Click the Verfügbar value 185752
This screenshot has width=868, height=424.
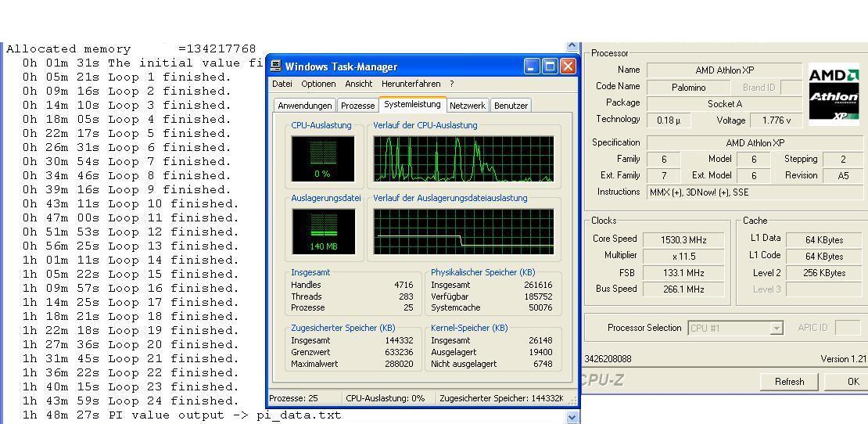(538, 296)
